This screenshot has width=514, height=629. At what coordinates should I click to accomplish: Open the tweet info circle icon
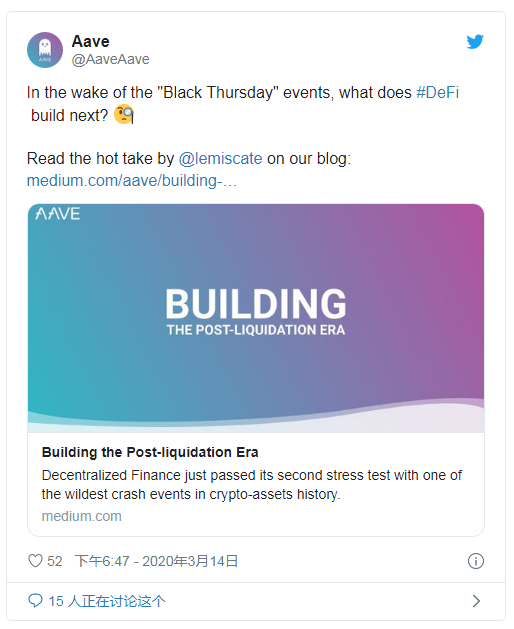click(476, 561)
